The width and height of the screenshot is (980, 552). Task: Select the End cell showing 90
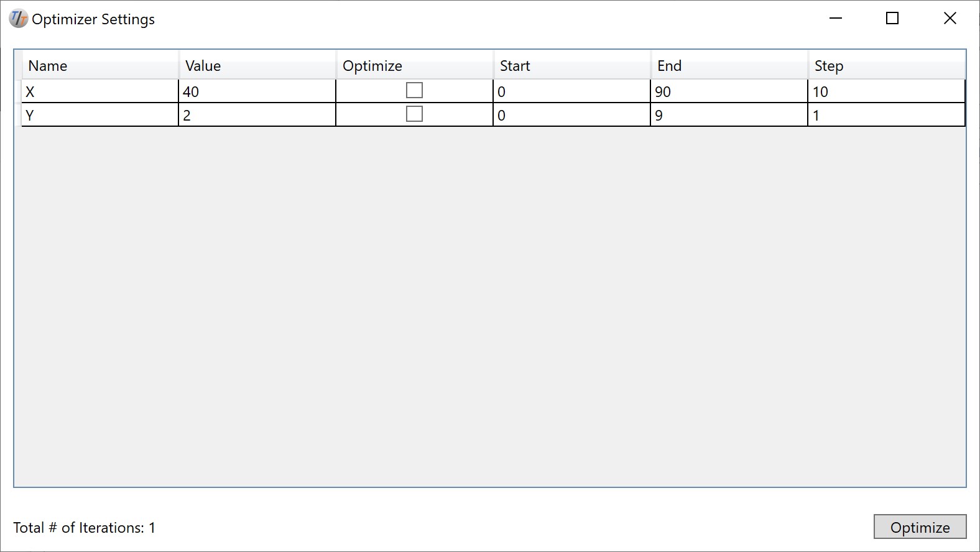(729, 91)
